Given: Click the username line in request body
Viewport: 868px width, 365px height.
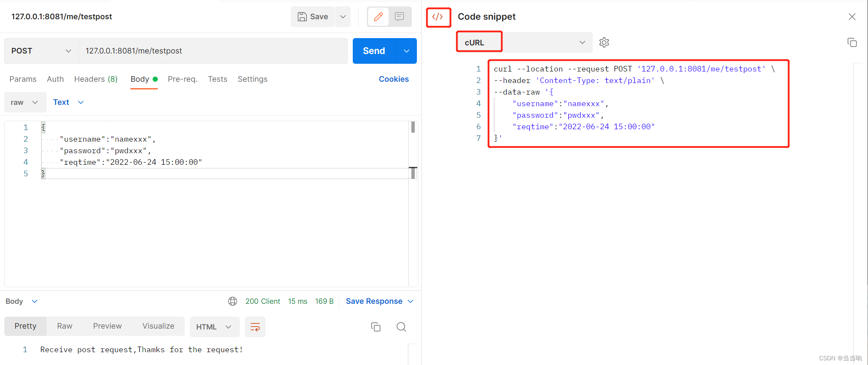Looking at the screenshot, I should coord(107,139).
